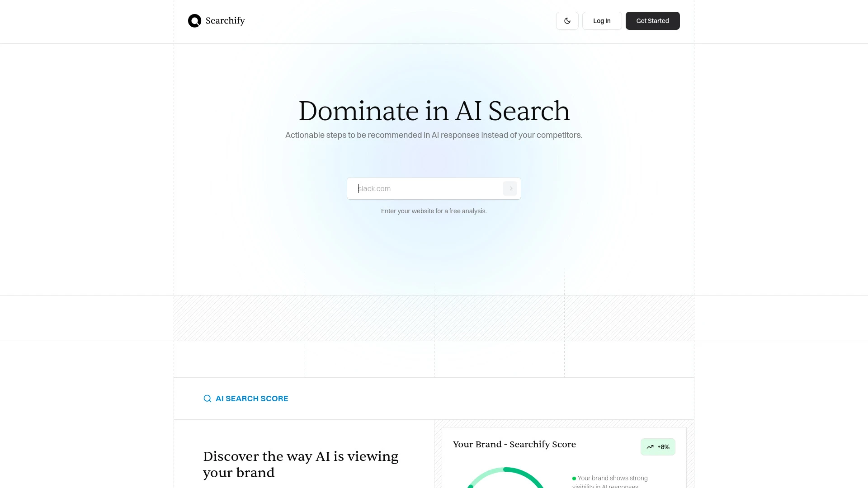Click the Searchify logo icon

(194, 20)
